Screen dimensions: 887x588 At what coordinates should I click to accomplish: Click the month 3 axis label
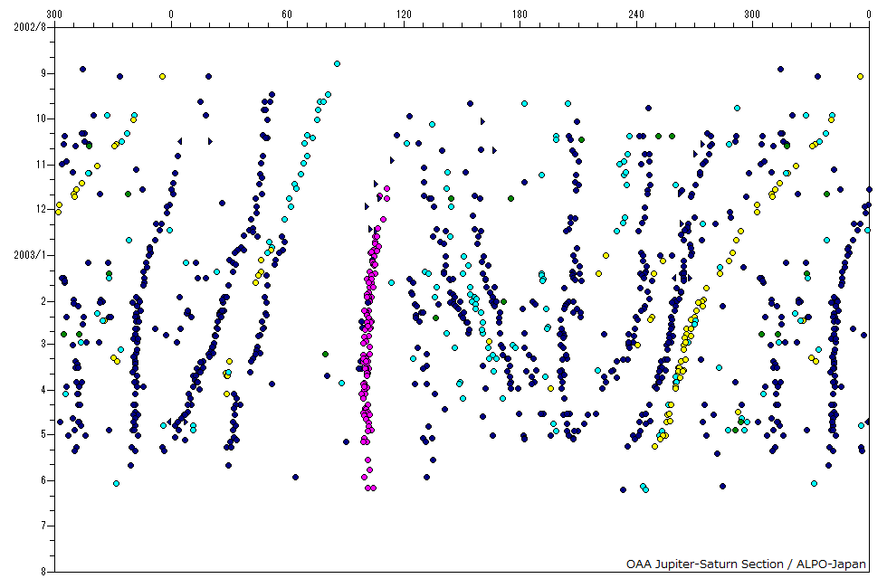[x=43, y=344]
